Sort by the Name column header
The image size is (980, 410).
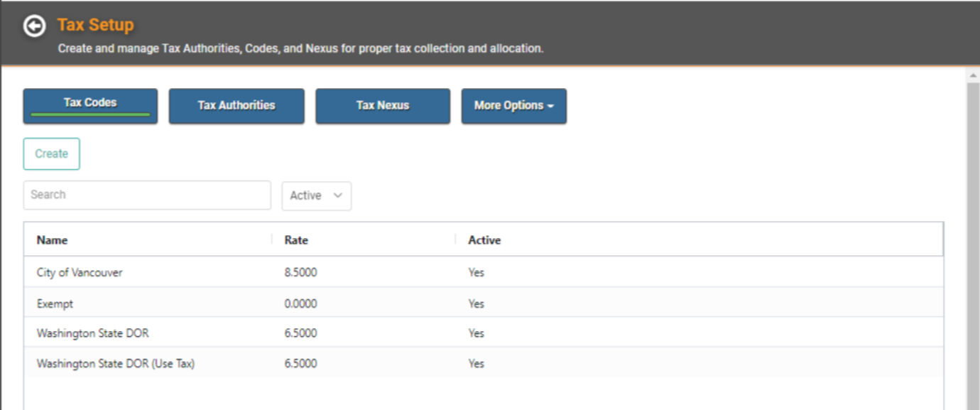point(52,240)
